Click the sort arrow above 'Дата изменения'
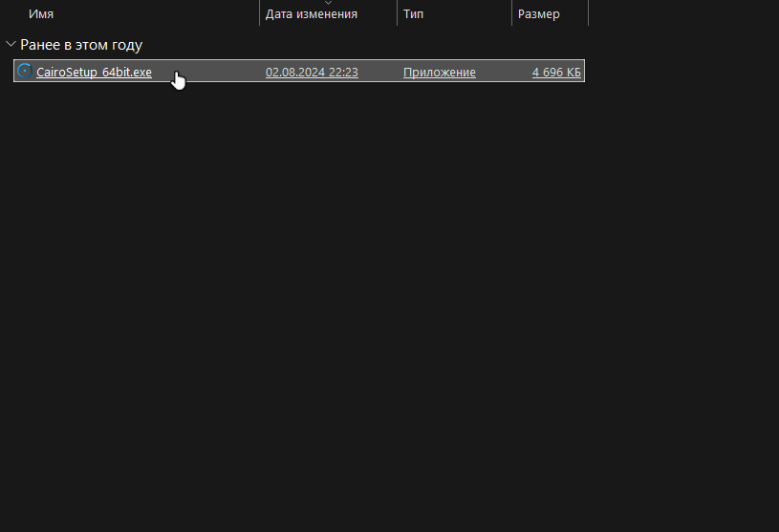Screen dimensions: 779x532 tap(329, 3)
